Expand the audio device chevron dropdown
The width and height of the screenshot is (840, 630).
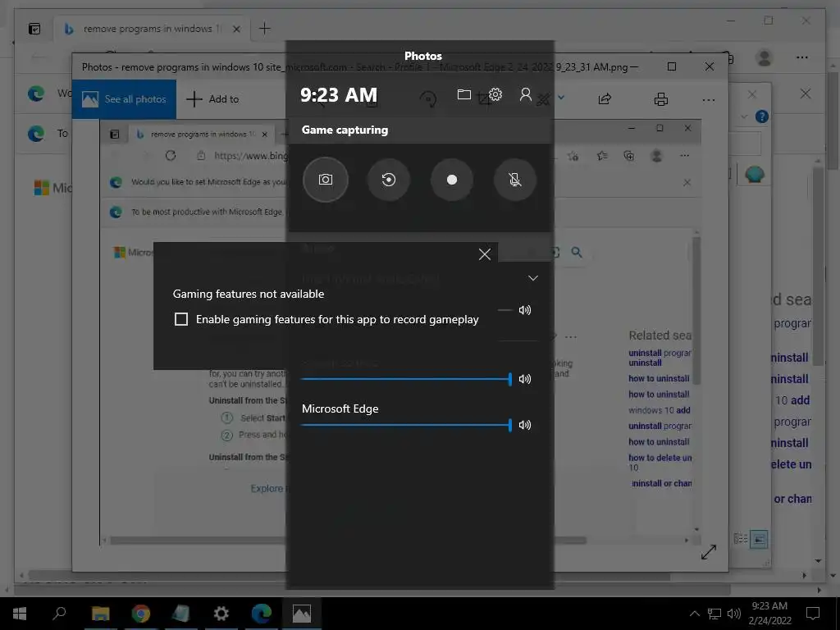click(532, 278)
